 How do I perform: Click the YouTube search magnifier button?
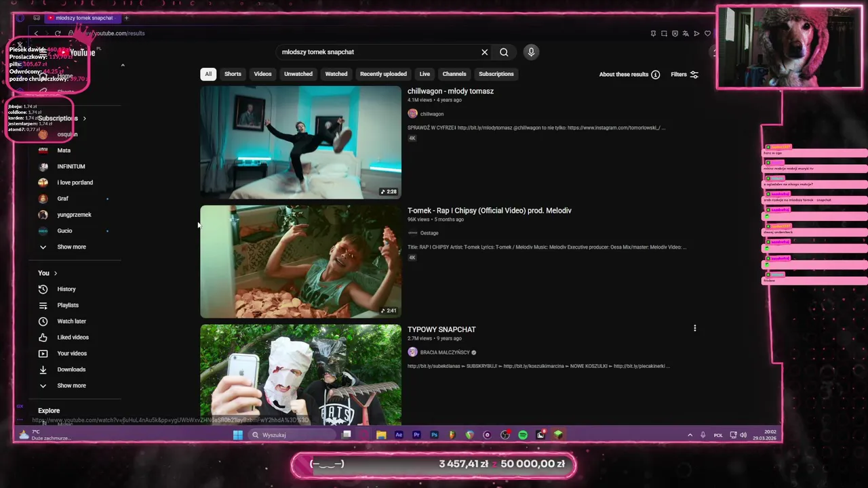tap(504, 52)
